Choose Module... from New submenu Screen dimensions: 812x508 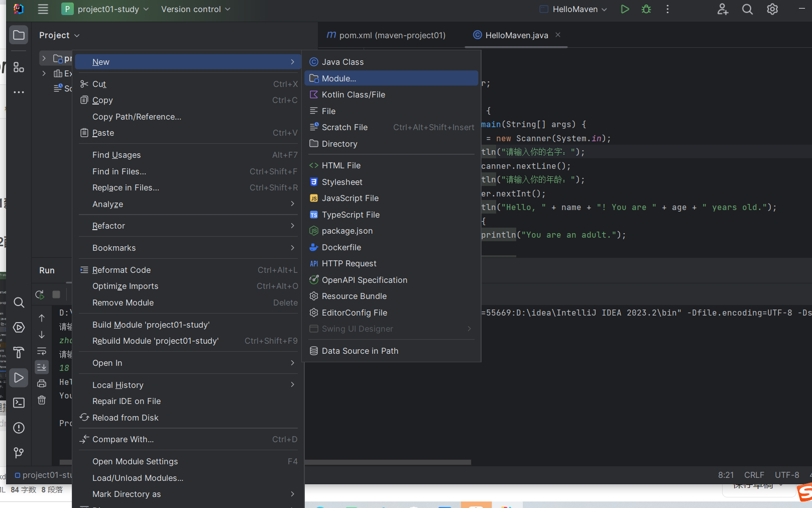[x=391, y=78]
